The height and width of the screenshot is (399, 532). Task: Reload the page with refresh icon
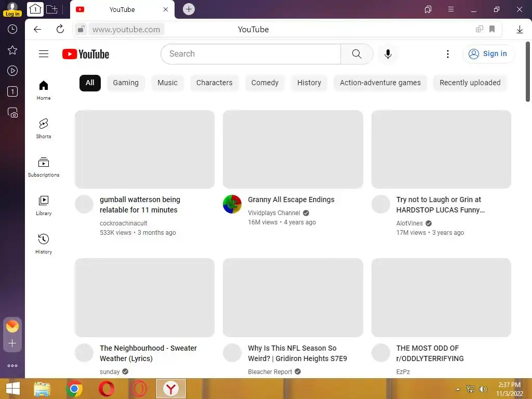coord(60,29)
